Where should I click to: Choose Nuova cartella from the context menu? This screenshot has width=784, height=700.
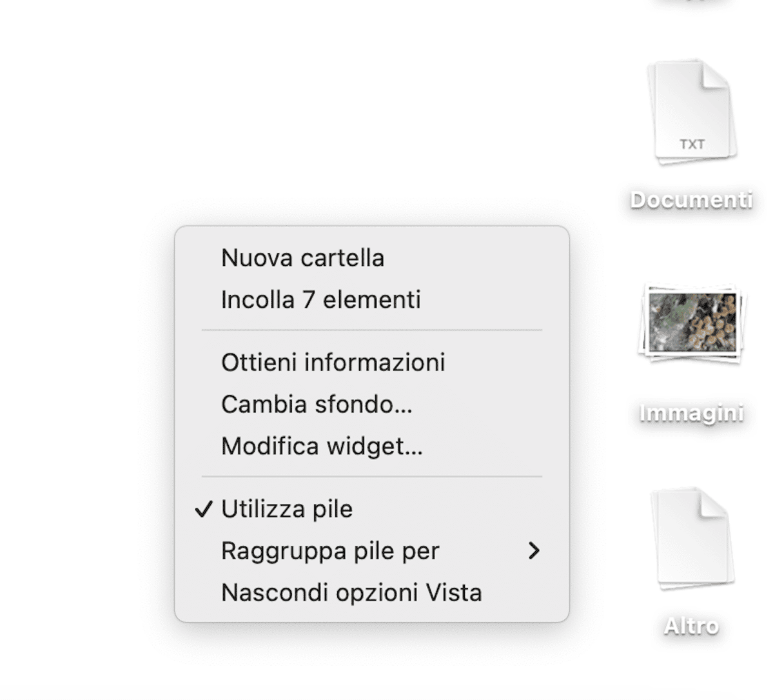[x=372, y=257]
